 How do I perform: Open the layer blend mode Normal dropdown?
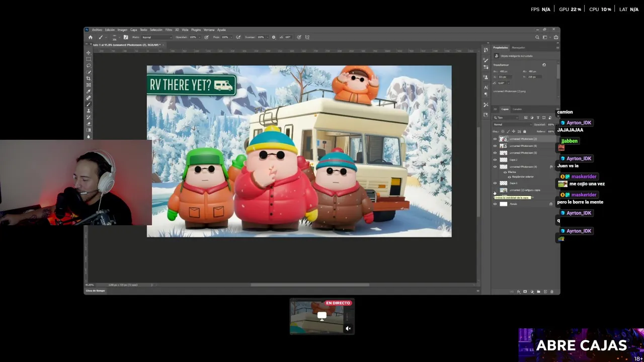[x=513, y=124]
